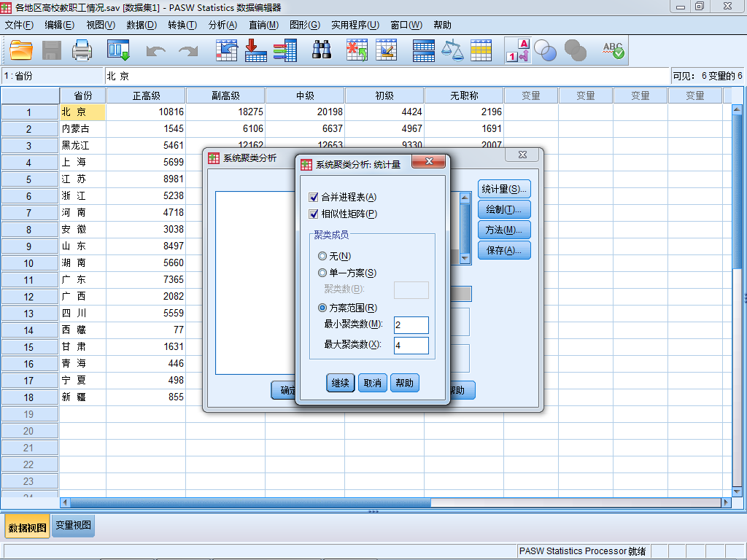The image size is (747, 560).
Task: Open the 实用程序 menu
Action: click(x=355, y=26)
